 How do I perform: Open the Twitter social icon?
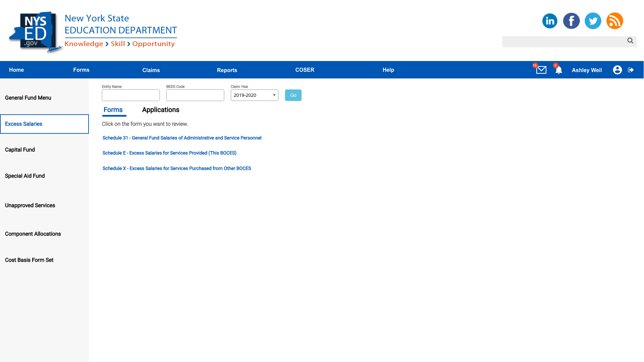tap(593, 21)
